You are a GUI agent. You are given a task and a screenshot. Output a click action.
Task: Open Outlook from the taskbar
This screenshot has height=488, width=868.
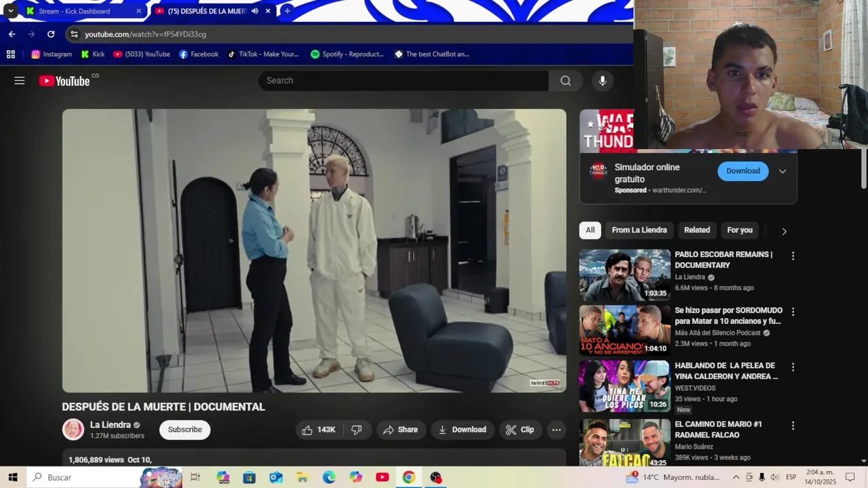(x=276, y=477)
